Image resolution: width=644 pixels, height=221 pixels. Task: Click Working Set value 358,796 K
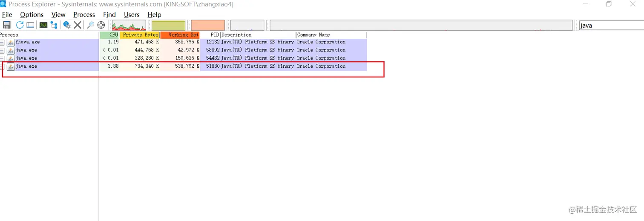click(187, 42)
